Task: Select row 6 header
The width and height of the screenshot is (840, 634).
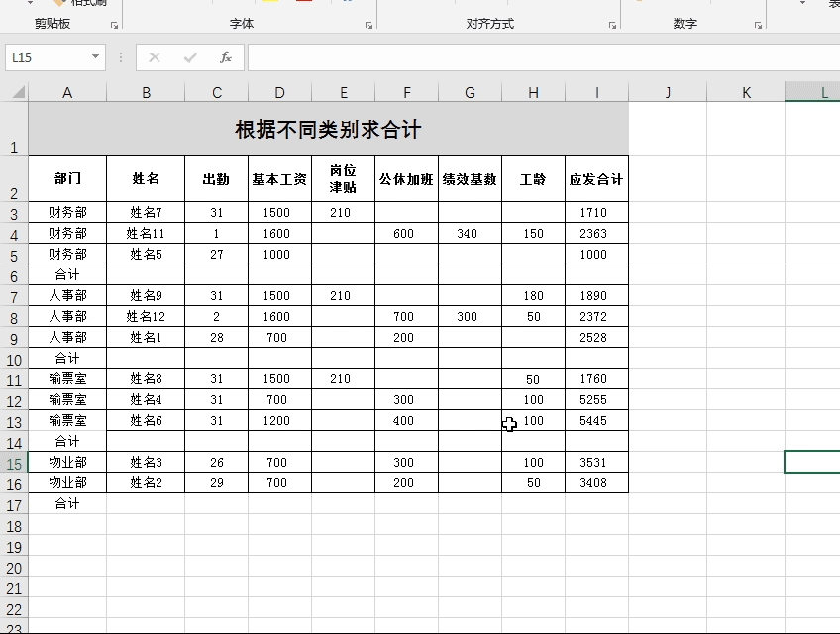Action: tap(14, 275)
